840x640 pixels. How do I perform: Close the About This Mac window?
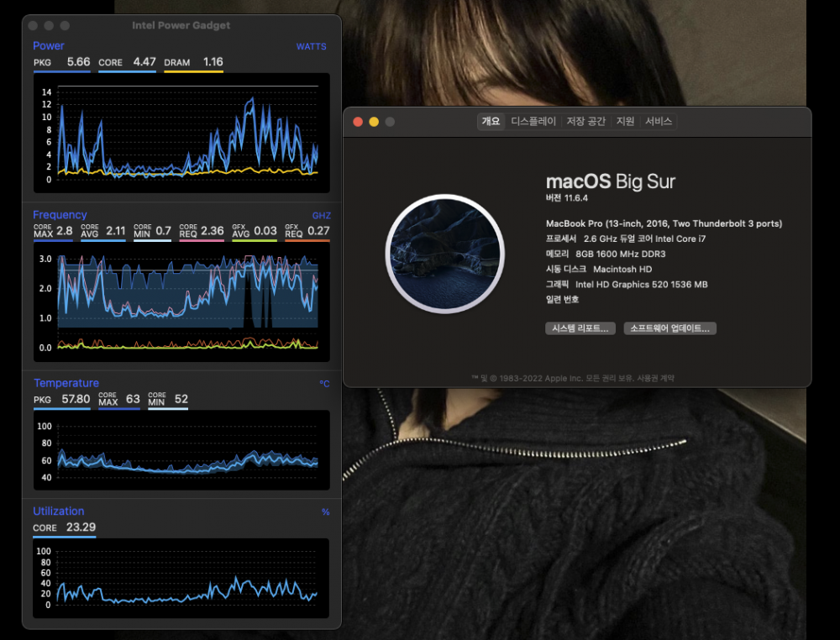(x=358, y=122)
